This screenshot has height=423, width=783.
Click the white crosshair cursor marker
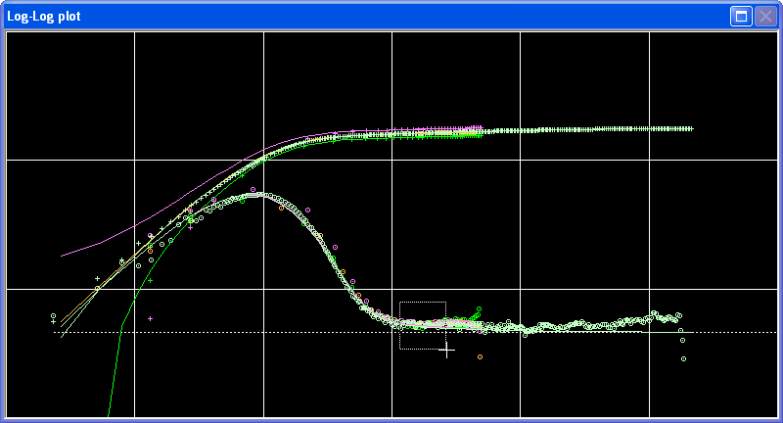(447, 350)
